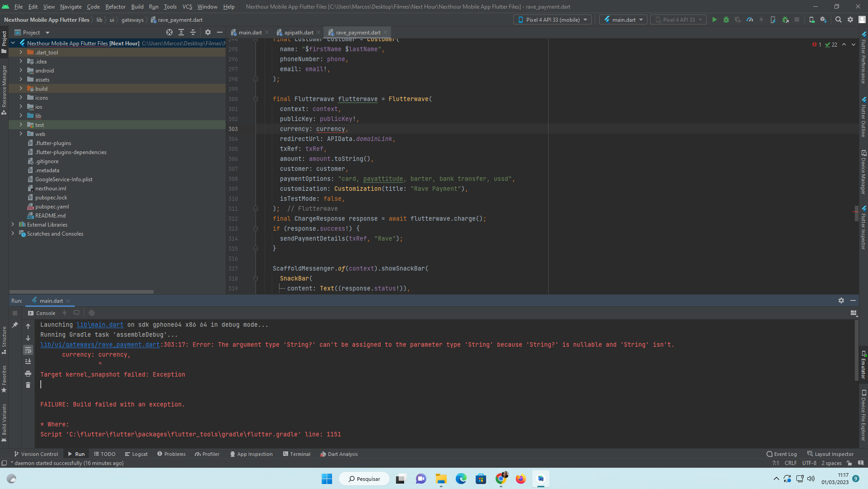Open Chrome from the taskbar

tap(501, 479)
